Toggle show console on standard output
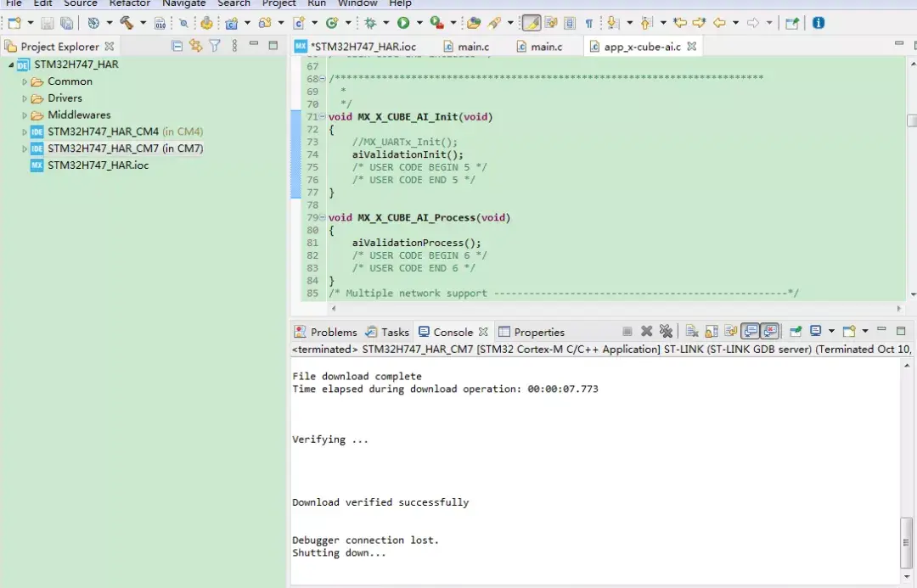917x588 pixels. [x=751, y=332]
